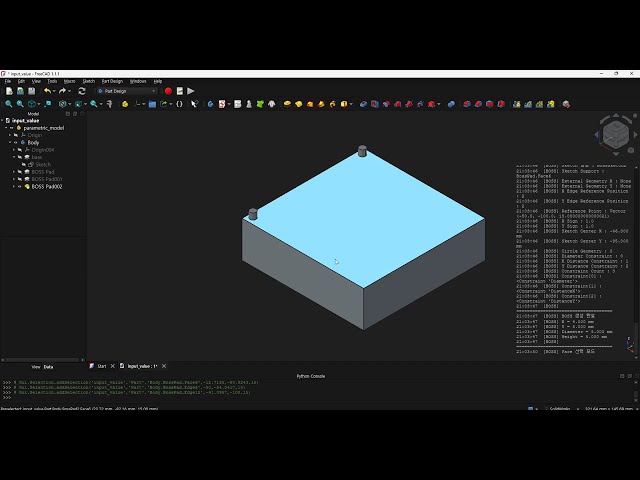The image size is (640, 480).
Task: Start macro recording with red circle
Action: coord(168,91)
